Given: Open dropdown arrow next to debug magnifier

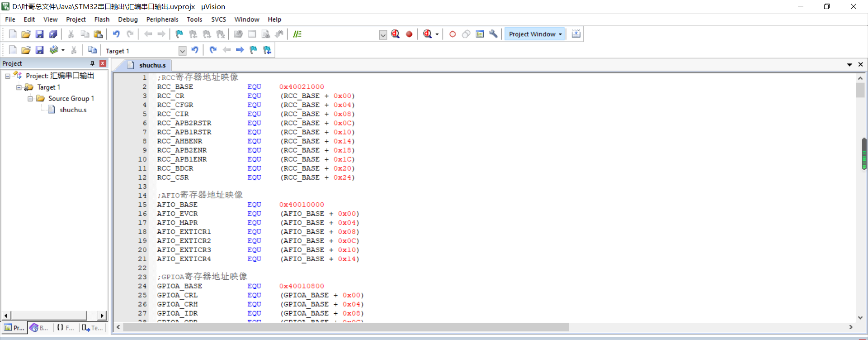Looking at the screenshot, I should click(x=437, y=34).
